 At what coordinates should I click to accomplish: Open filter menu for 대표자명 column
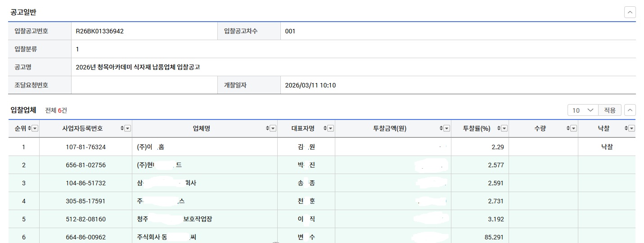(331, 128)
